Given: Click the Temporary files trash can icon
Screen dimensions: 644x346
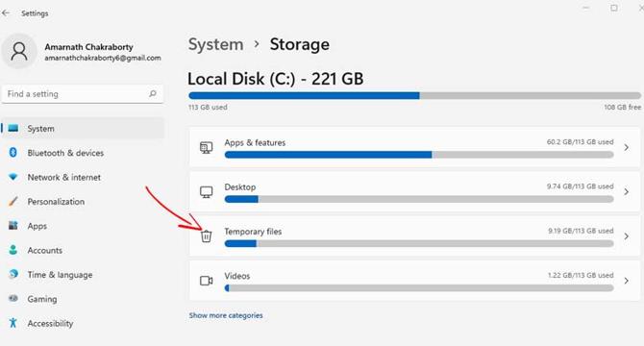Looking at the screenshot, I should 207,236.
